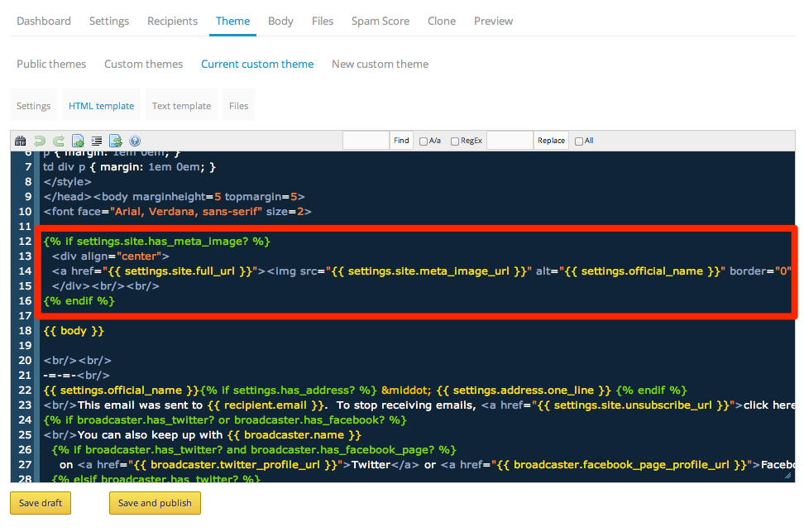The width and height of the screenshot is (804, 532).
Task: Click the Replace text input field
Action: (510, 141)
